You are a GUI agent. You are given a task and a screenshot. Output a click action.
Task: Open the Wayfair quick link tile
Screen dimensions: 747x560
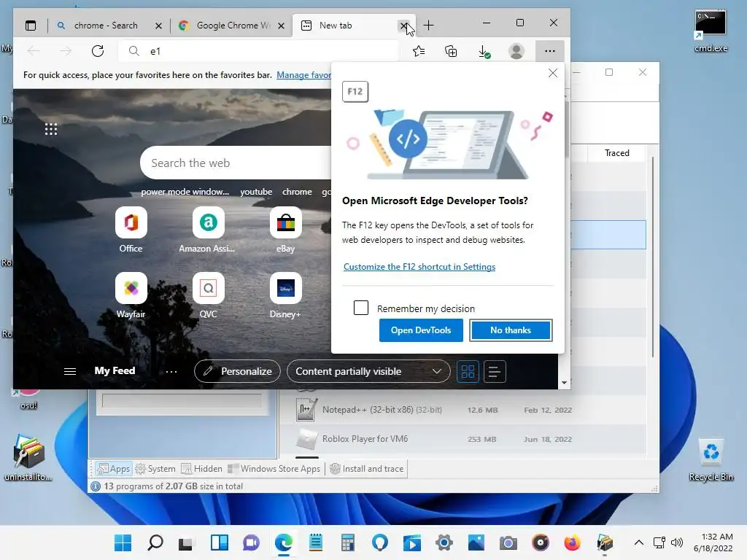click(x=131, y=296)
